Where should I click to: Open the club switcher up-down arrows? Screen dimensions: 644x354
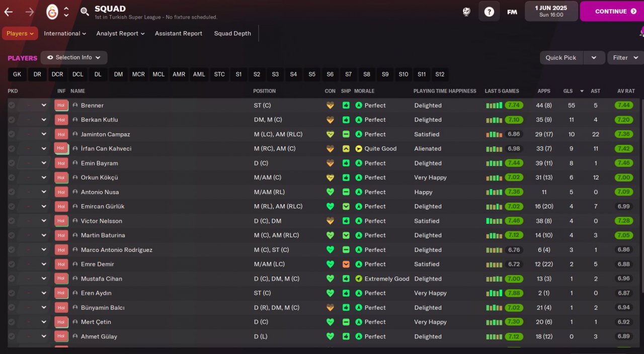click(x=66, y=12)
